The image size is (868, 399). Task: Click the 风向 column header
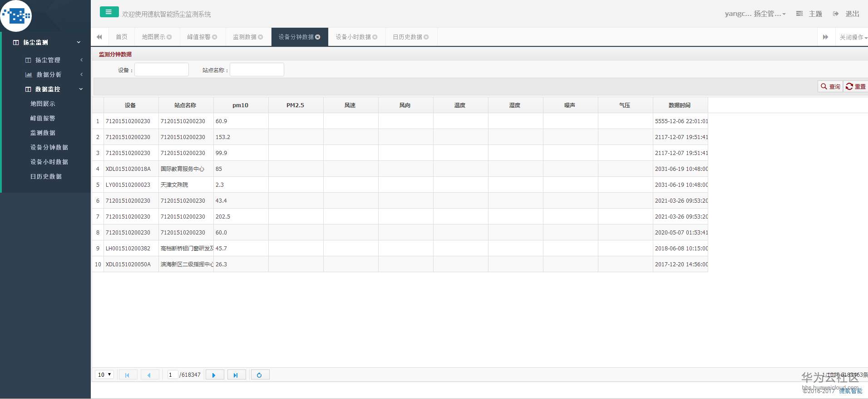click(x=405, y=105)
